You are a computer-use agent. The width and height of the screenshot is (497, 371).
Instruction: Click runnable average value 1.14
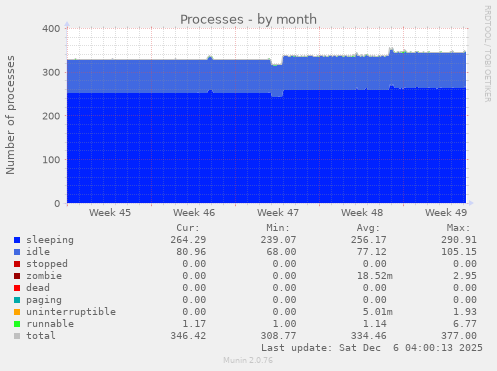pos(374,324)
